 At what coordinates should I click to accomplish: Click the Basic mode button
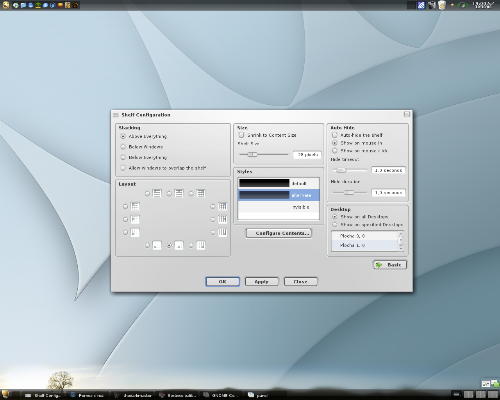(x=390, y=265)
